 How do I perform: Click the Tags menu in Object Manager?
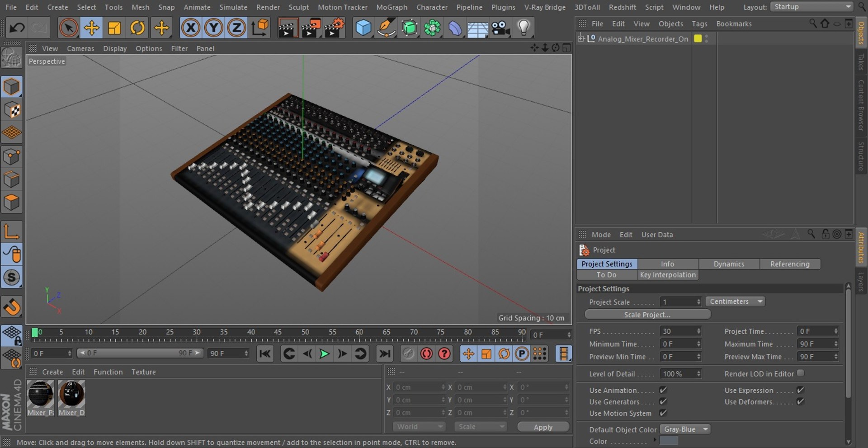point(699,24)
